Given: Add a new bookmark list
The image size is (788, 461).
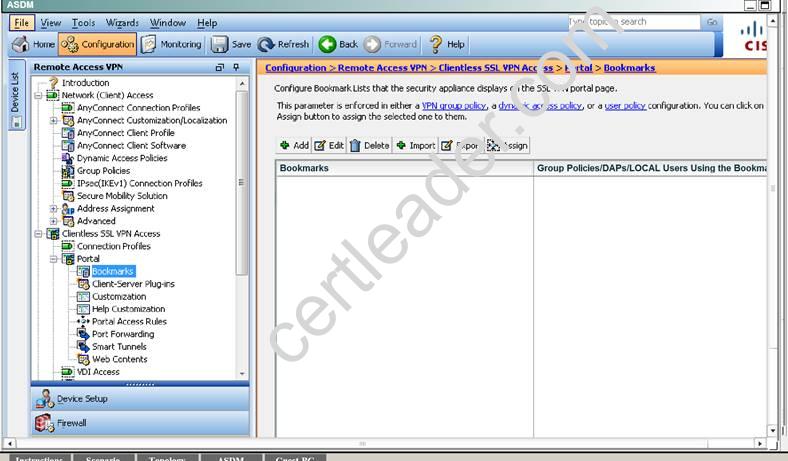Looking at the screenshot, I should coord(294,145).
